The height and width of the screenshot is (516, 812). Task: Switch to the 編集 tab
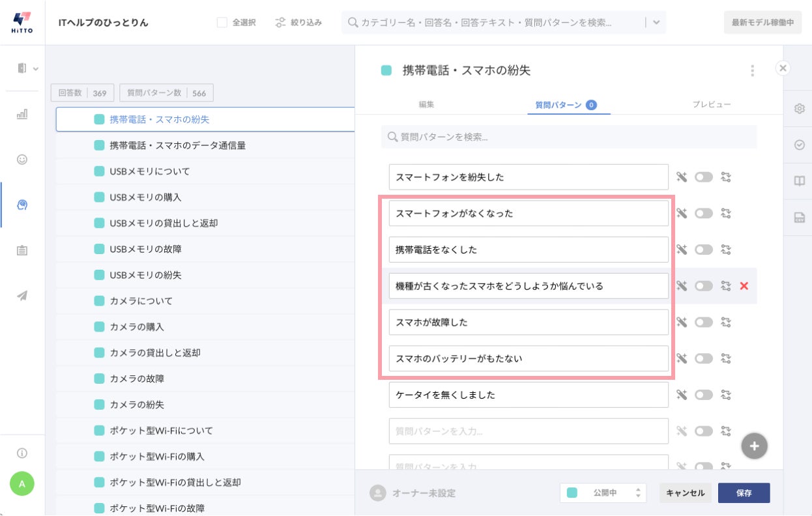(x=426, y=104)
